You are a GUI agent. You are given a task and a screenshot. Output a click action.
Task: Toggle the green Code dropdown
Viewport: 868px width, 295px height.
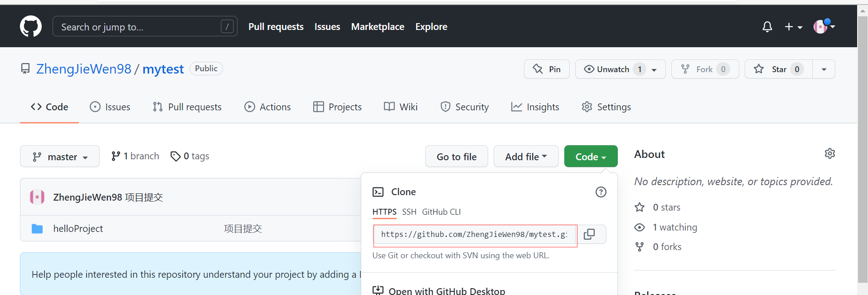coord(591,156)
